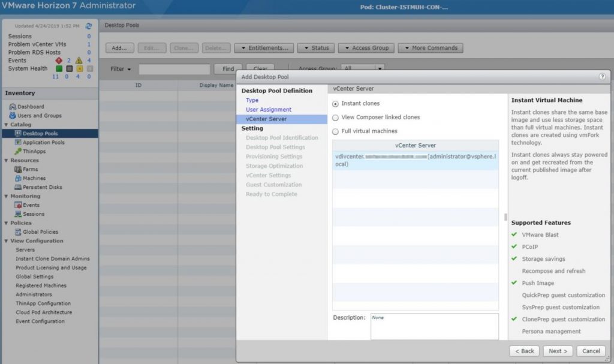Viewport: 614px width, 364px height.
Task: Open Global Policies under Policies
Action: 40,232
